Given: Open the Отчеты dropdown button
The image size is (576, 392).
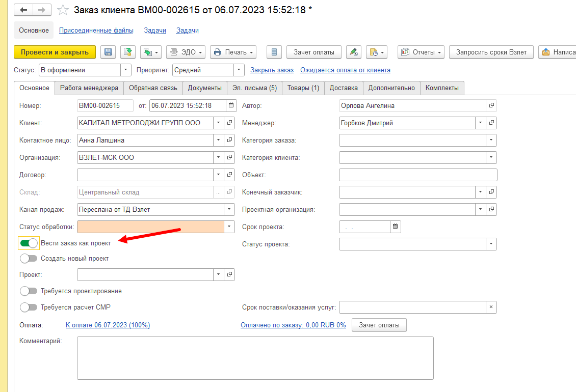Looking at the screenshot, I should coord(421,52).
